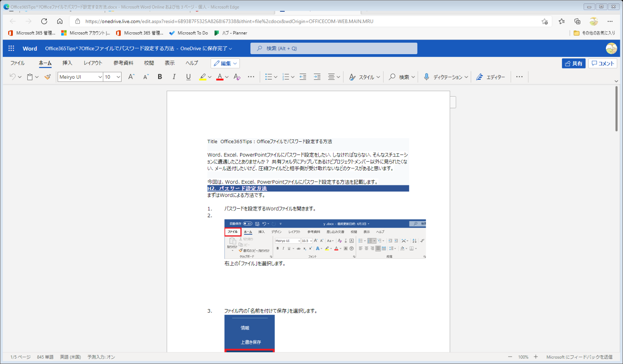623x364 pixels.
Task: Click the Decrease Indent icon
Action: [303, 77]
